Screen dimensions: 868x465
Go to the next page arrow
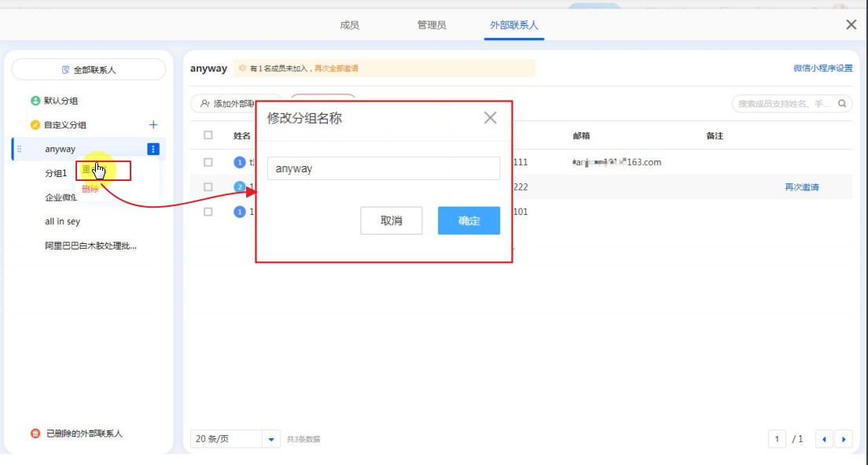click(x=844, y=439)
